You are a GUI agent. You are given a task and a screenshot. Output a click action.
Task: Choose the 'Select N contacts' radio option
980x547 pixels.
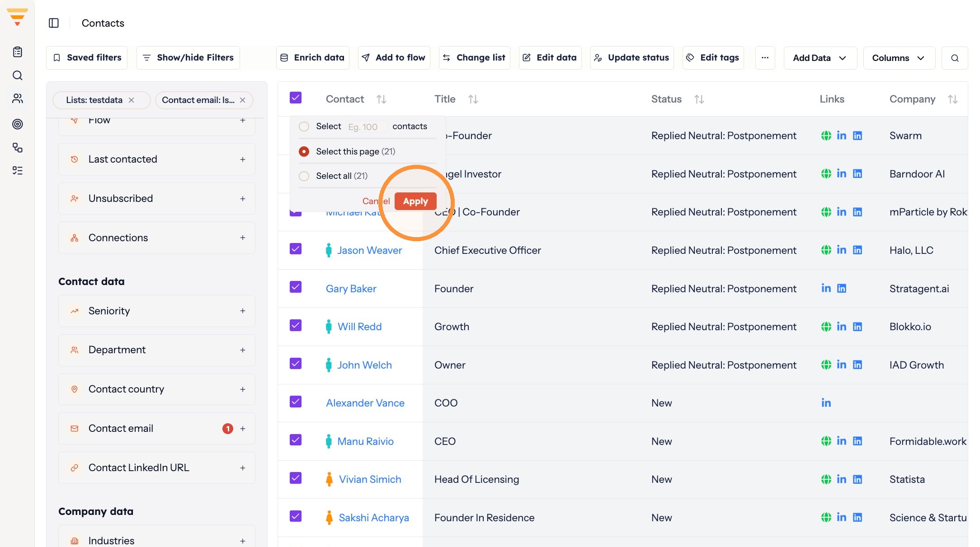point(304,126)
